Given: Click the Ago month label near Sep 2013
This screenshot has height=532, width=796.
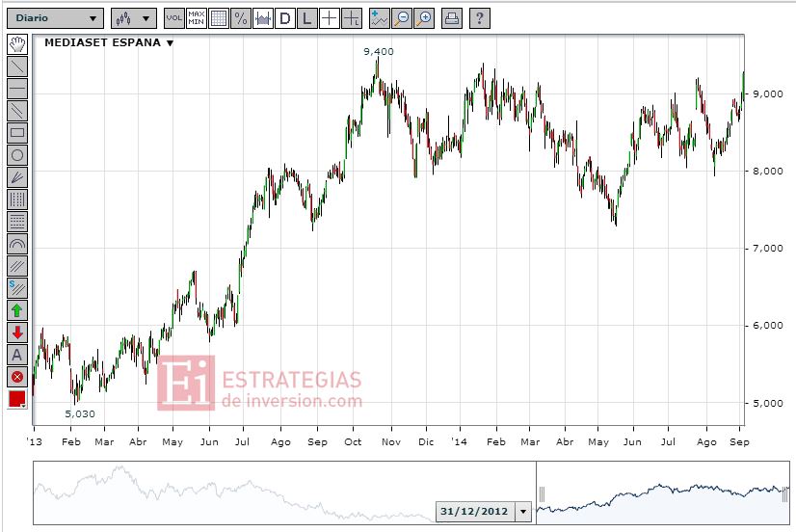Looking at the screenshot, I should (x=280, y=442).
